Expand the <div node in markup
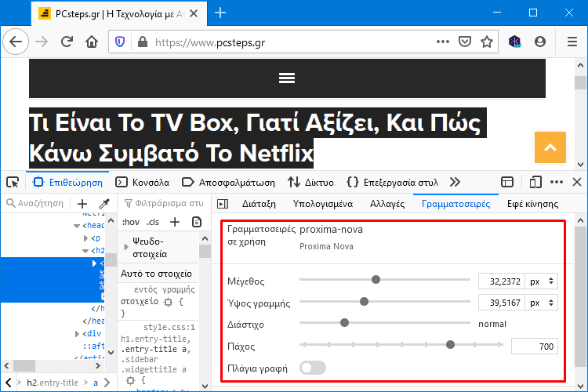The image size is (588, 392). coord(77,333)
